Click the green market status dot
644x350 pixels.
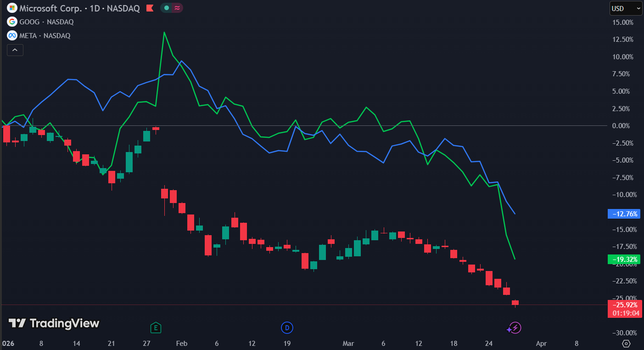point(166,8)
